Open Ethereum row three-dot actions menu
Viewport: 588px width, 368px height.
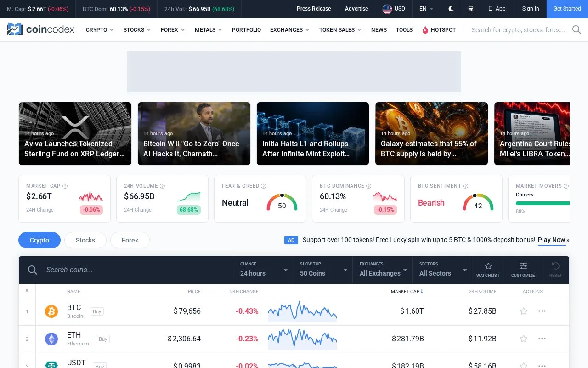coord(542,339)
